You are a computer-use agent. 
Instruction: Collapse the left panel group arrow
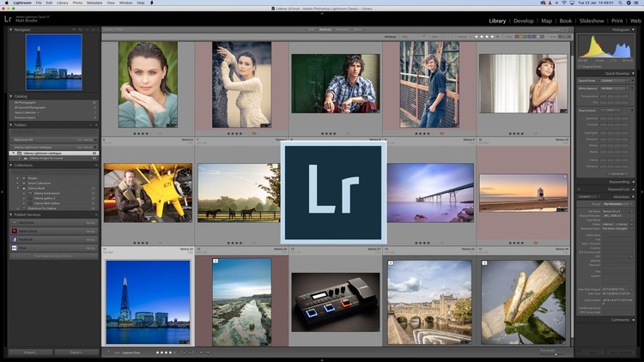[2, 191]
